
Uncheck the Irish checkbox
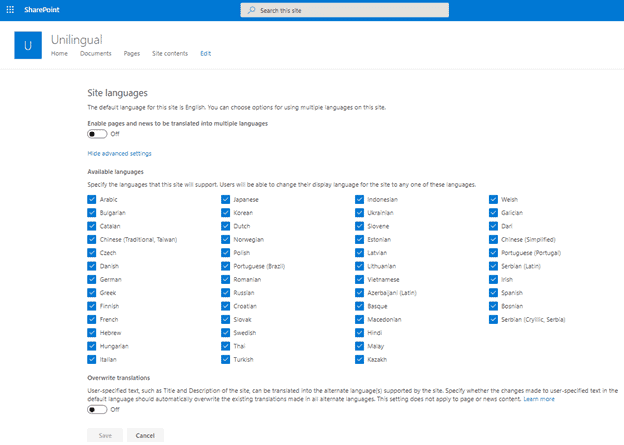(x=493, y=279)
